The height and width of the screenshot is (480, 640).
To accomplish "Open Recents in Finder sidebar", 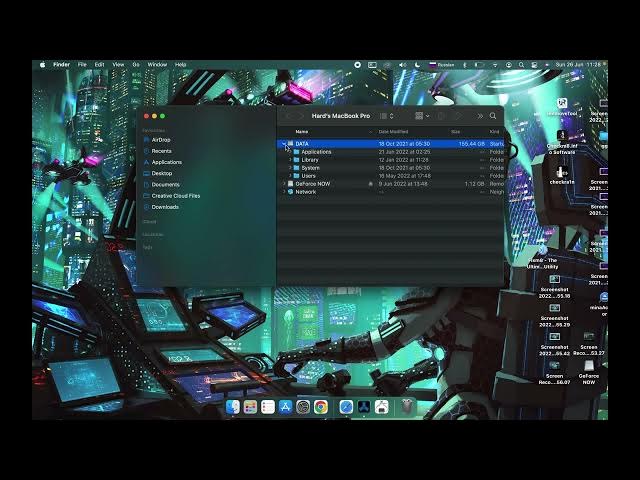I will click(161, 151).
